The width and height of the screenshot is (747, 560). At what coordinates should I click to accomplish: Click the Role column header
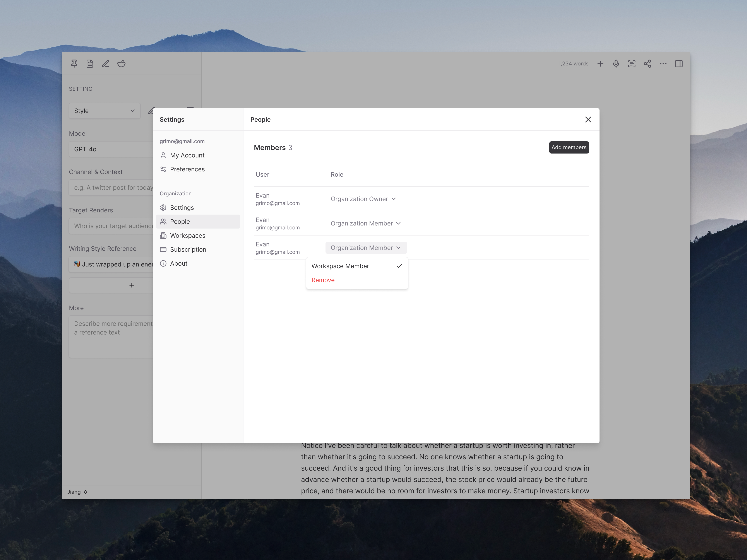[x=337, y=174]
